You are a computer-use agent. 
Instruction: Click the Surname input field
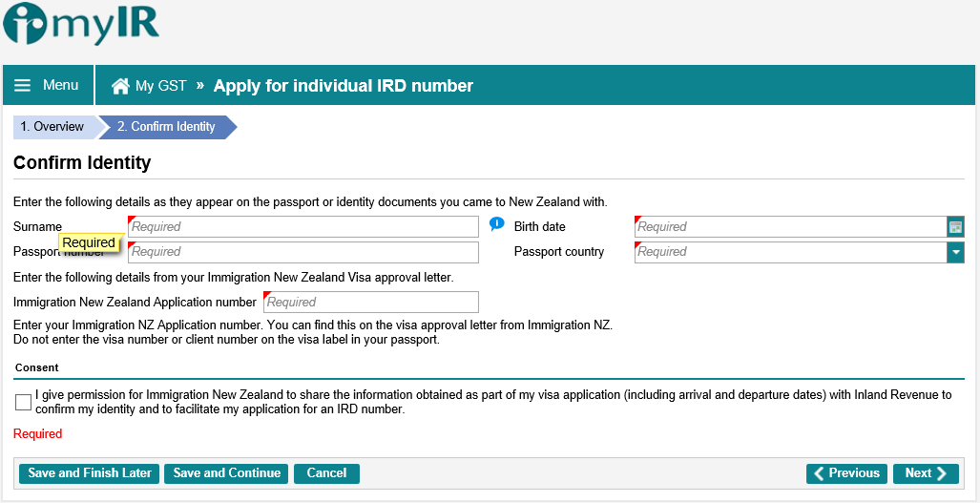(303, 227)
